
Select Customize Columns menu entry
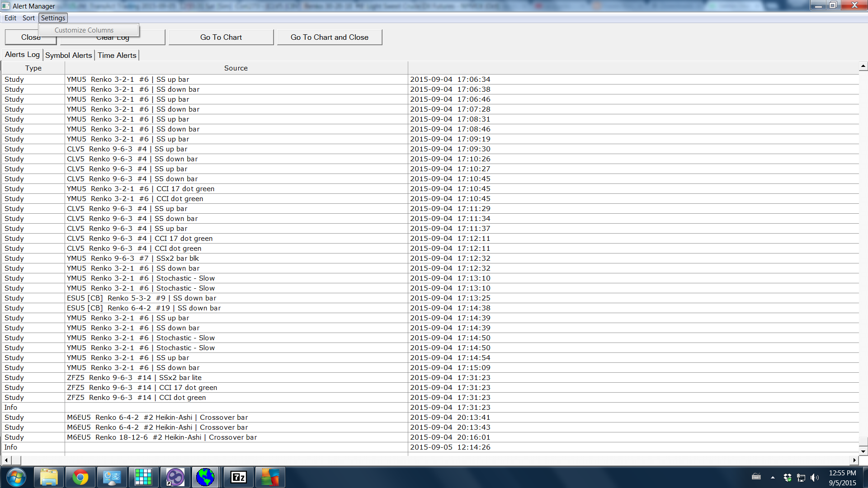coord(84,30)
